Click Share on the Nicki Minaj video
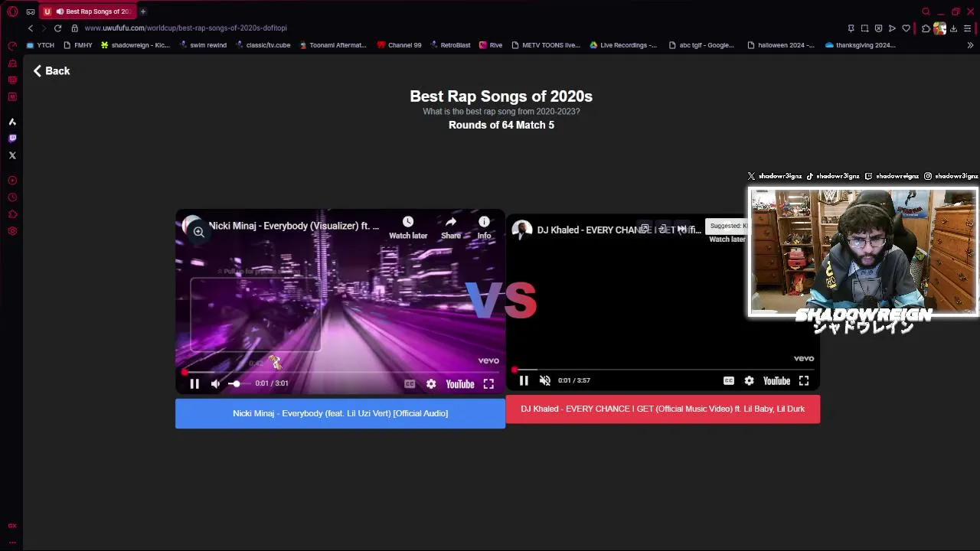This screenshot has width=980, height=551. (x=451, y=227)
